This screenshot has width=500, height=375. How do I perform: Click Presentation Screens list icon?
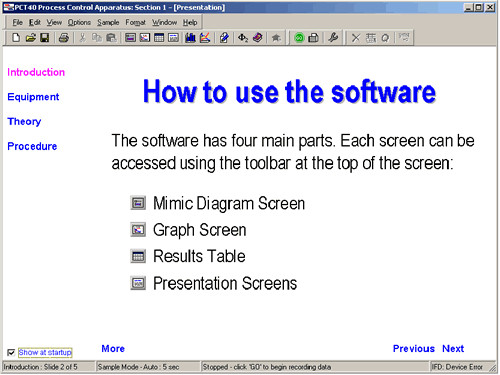138,283
